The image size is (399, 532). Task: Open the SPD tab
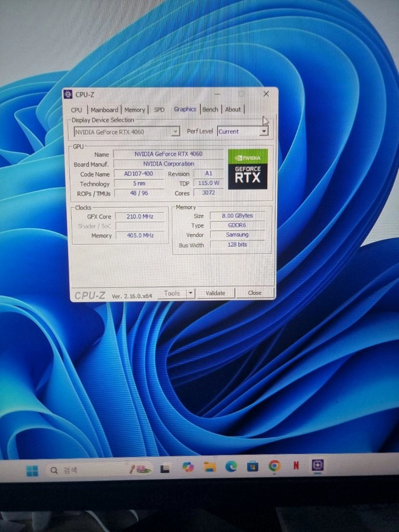159,110
